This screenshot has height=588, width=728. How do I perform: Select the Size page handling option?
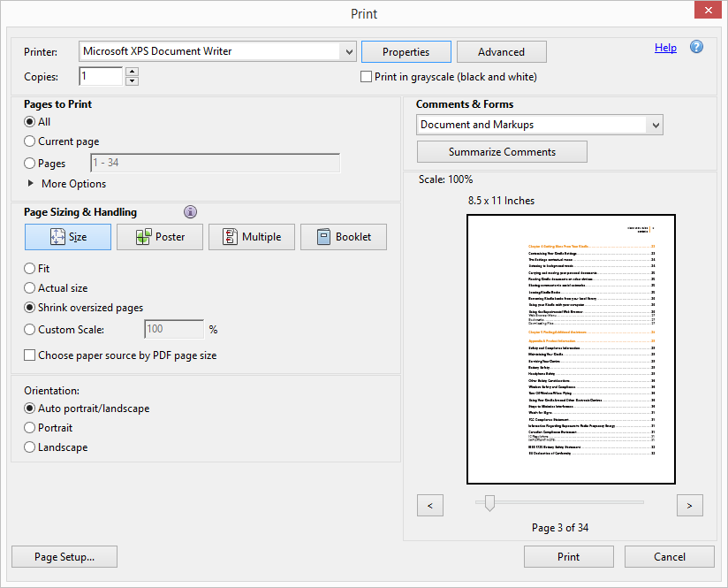[68, 237]
